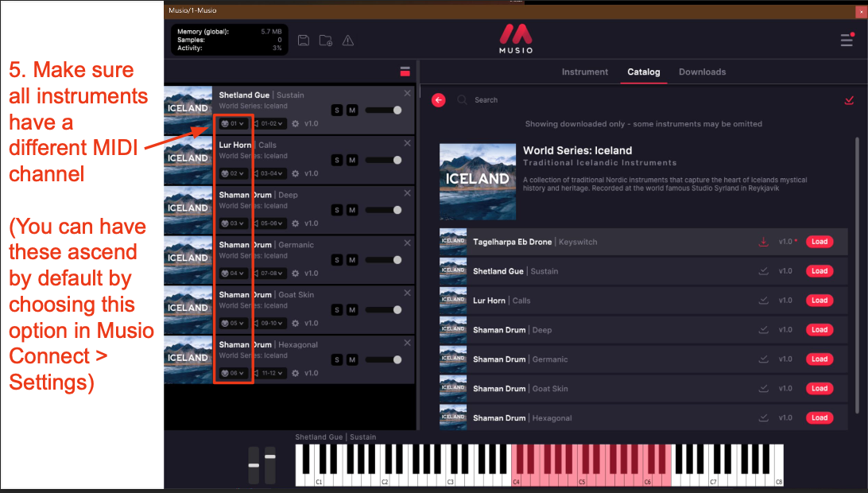868x493 pixels.
Task: Open audio output 03-04 dropdown for Lur Horn
Action: pyautogui.click(x=270, y=173)
